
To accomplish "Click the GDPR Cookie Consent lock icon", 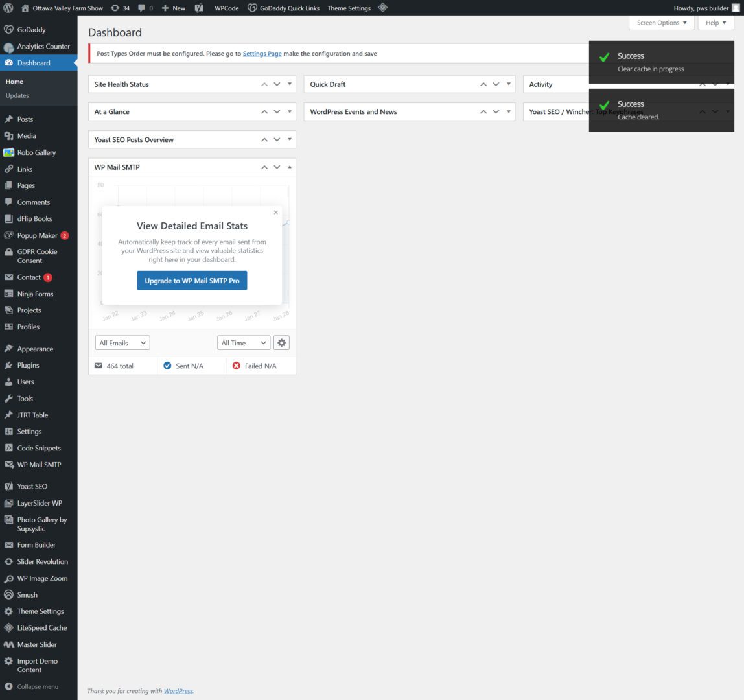I will point(8,252).
